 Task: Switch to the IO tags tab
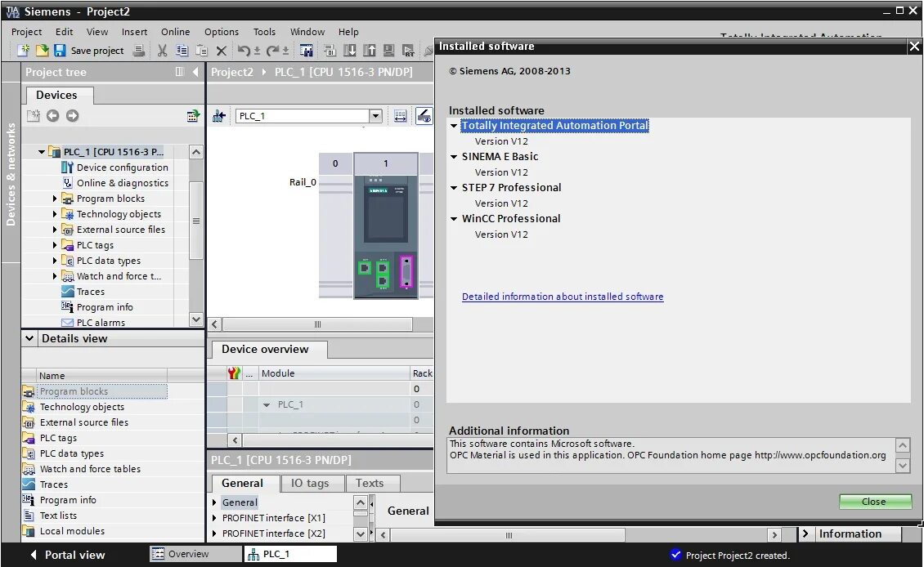coord(310,484)
